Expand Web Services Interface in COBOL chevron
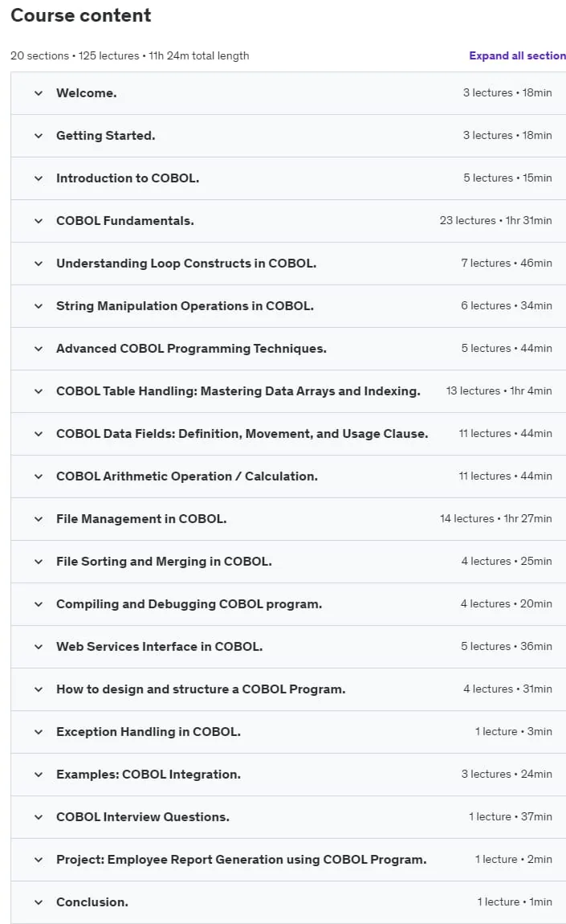The height and width of the screenshot is (924, 566). coord(39,647)
